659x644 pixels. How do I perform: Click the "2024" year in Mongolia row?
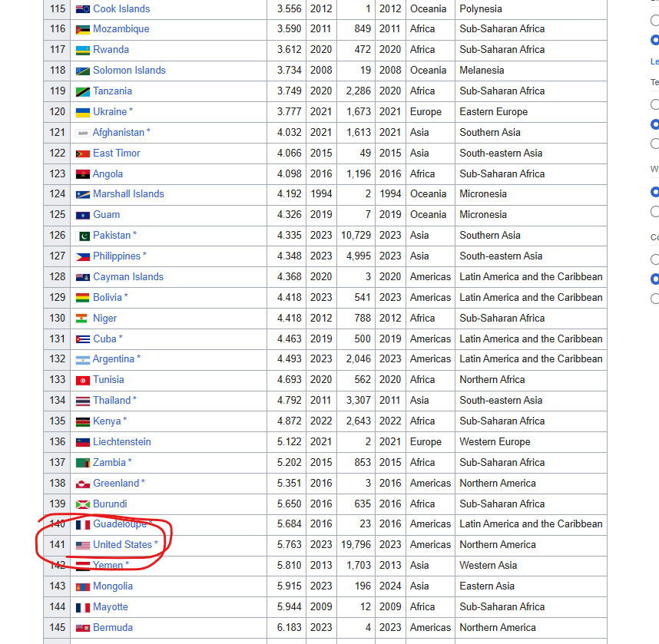tap(390, 586)
